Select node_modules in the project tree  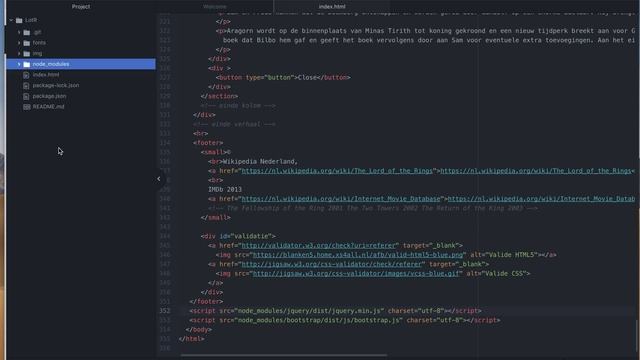tap(81, 64)
